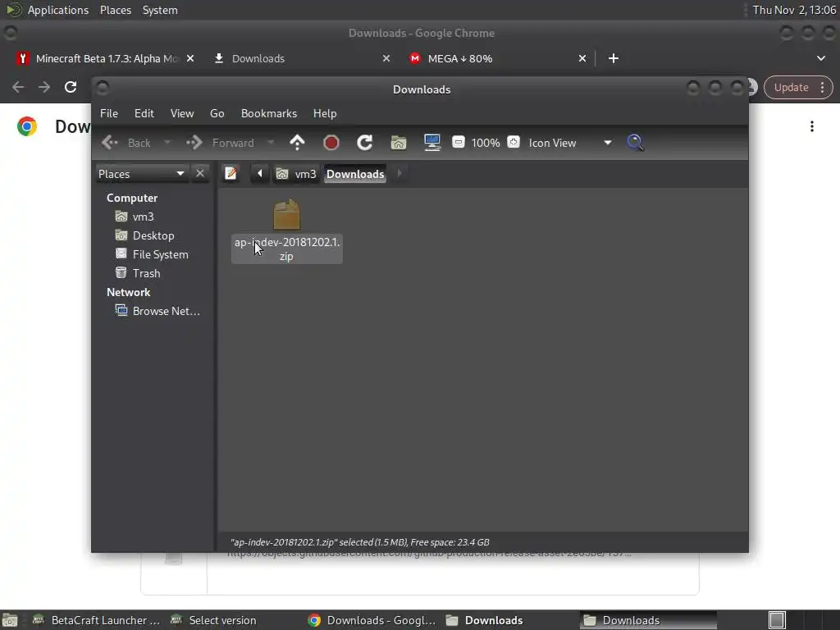Open the Places sidebar selector dropdown
Viewport: 840px width, 630px height.
[141, 174]
